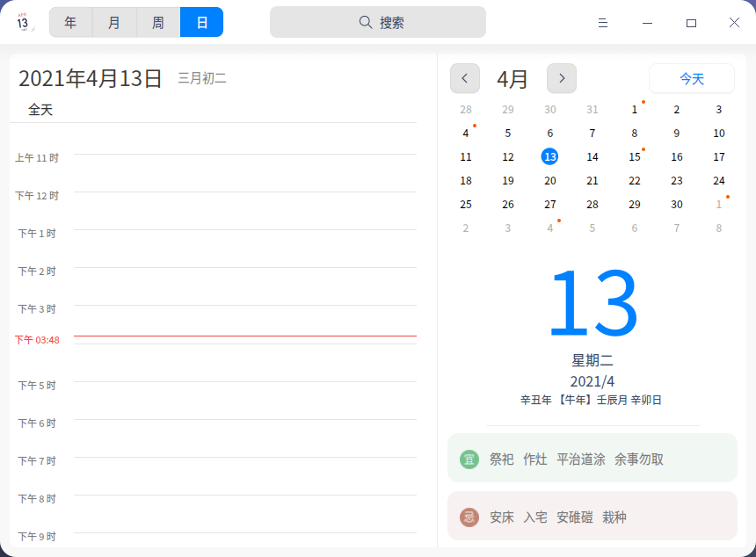Open the hamburger menu icon
756x557 pixels.
click(603, 23)
